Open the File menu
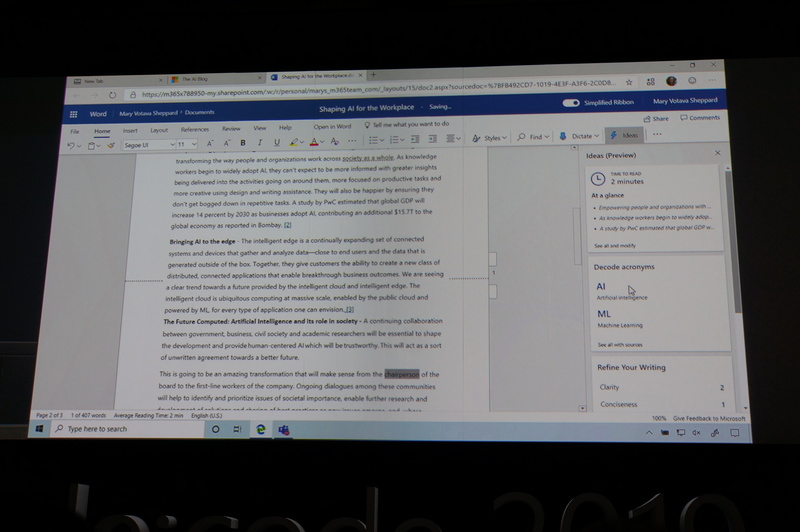 pos(75,132)
